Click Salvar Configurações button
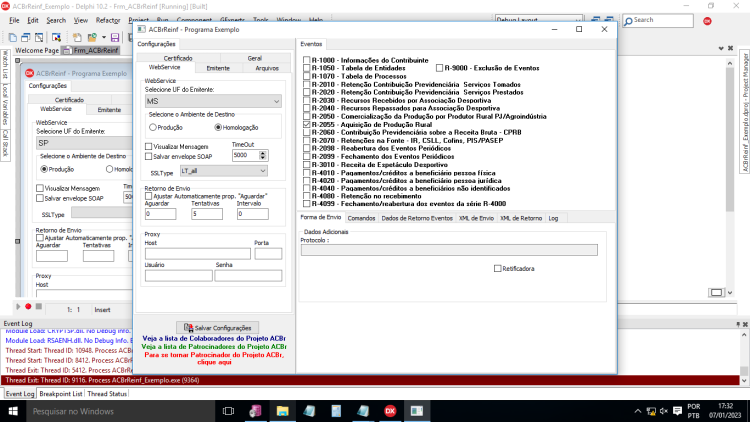This screenshot has width=750, height=422. [x=218, y=328]
